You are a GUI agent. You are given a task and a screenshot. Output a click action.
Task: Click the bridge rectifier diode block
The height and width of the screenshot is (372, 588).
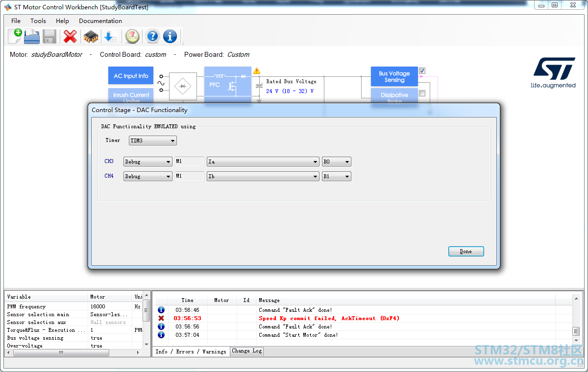[x=183, y=86]
